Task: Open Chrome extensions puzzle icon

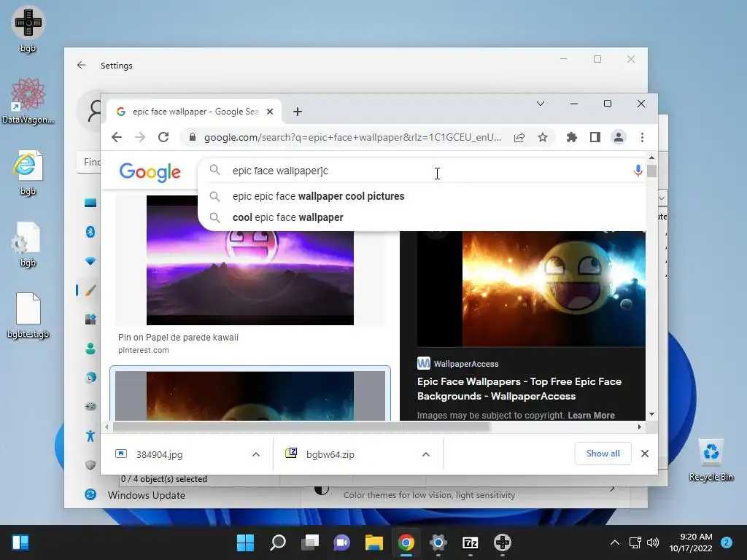Action: 572,138
